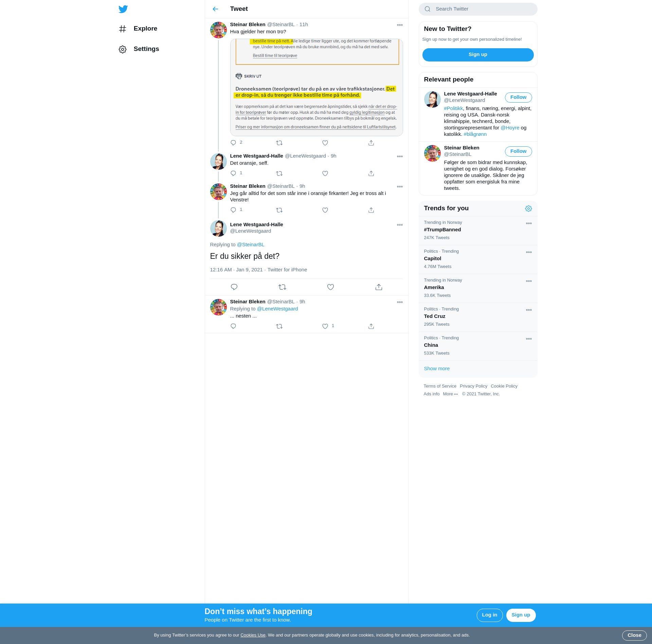
Task: Reply to the 'Hva gjelder her mon tro?' tweet
Action: (x=233, y=143)
